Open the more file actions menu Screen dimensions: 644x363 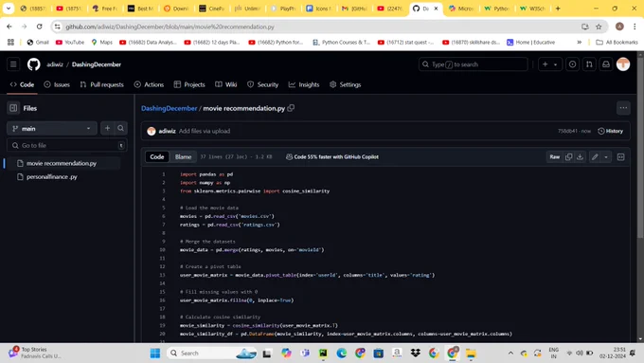click(x=623, y=108)
